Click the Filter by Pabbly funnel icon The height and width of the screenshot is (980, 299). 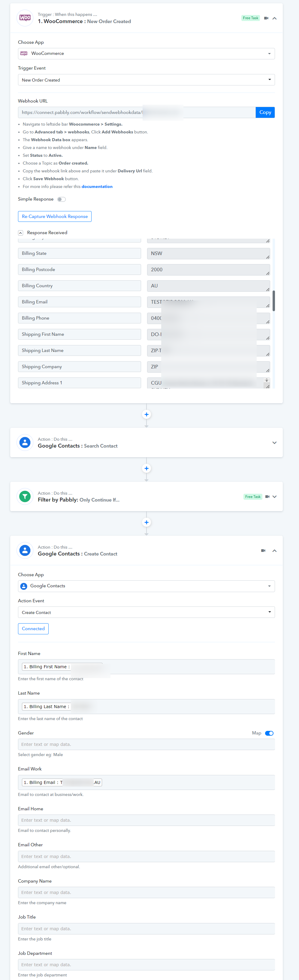coord(25,496)
